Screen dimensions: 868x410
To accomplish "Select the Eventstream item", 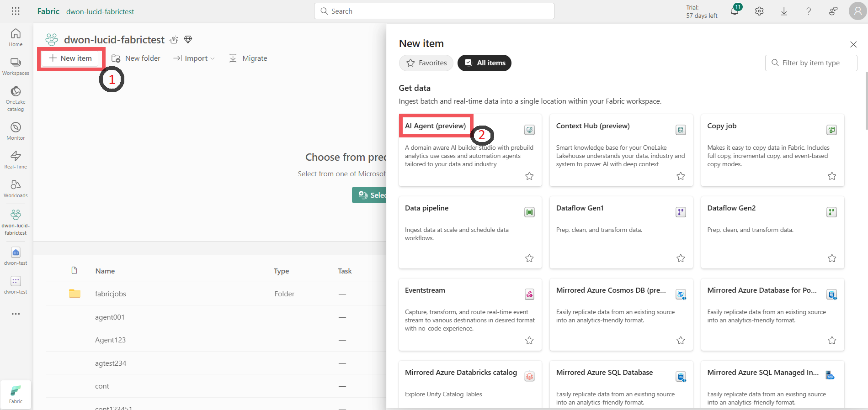I will [x=470, y=314].
